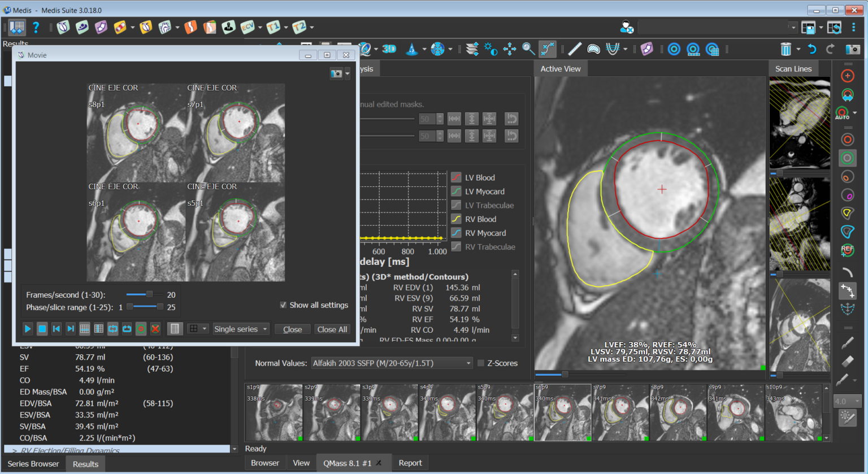Select the s8p9 slice thumbnail
The width and height of the screenshot is (868, 474).
coord(678,412)
